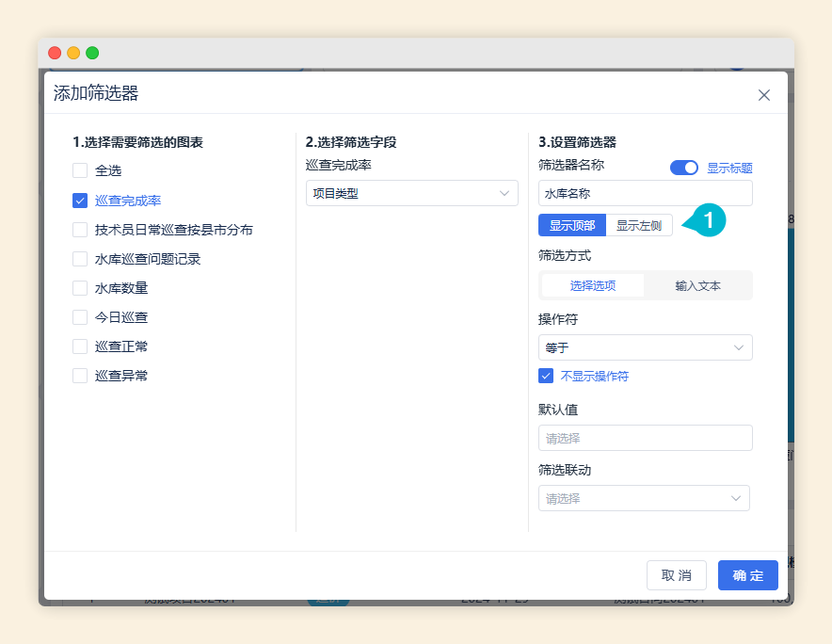The width and height of the screenshot is (832, 644).
Task: Toggle the 显示标题 switch
Action: coord(683,168)
